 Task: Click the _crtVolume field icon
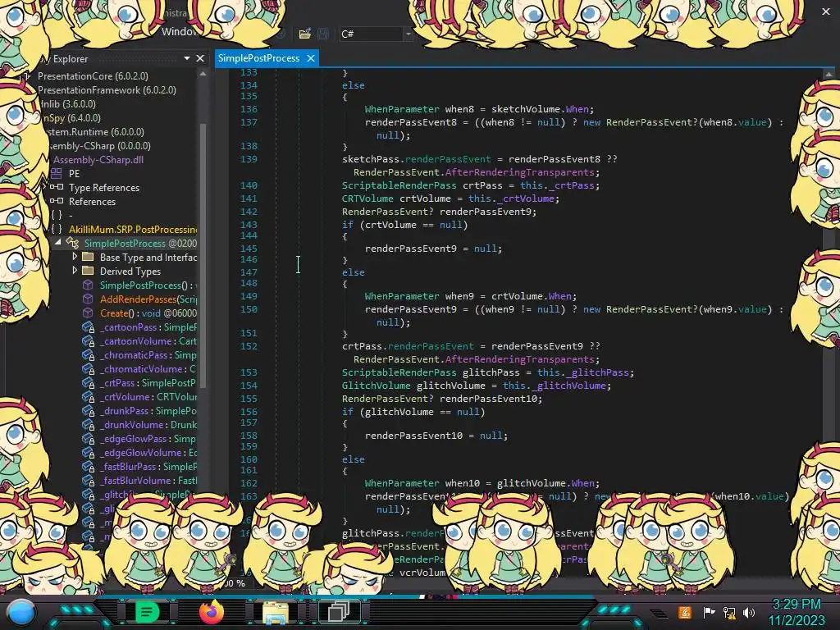(88, 396)
